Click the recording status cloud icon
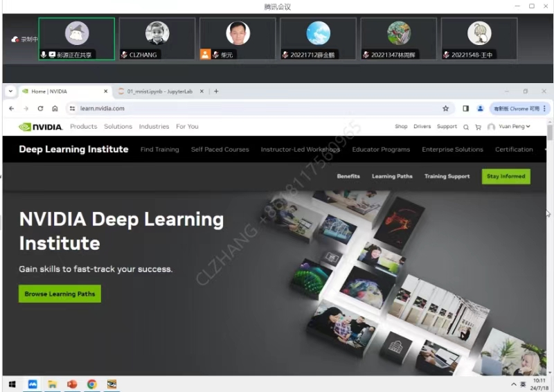This screenshot has height=392, width=554. pos(15,39)
